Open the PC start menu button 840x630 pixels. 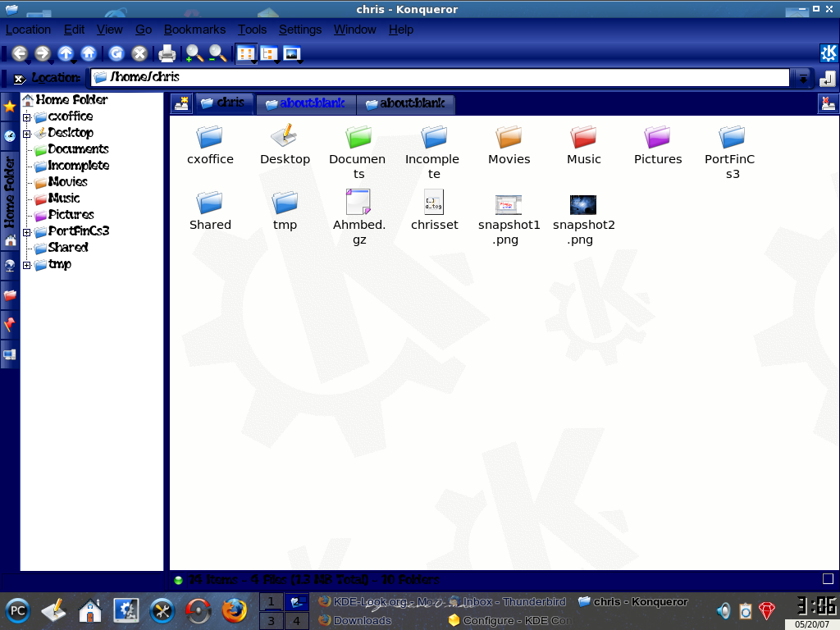18,610
